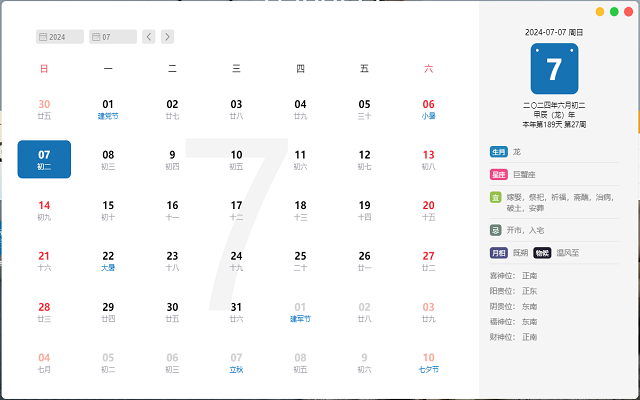Click the 巨蟹座 constellation value

524,175
